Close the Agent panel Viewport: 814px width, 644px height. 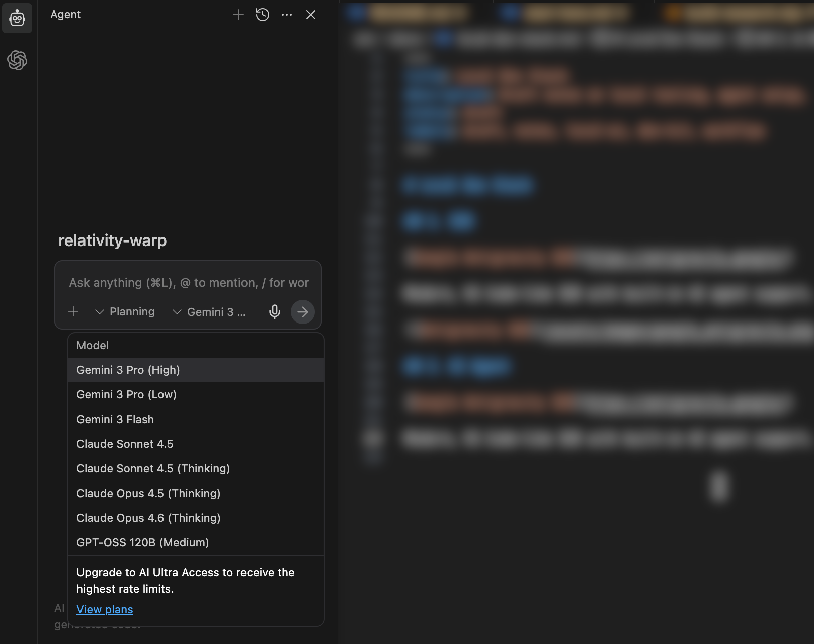point(311,15)
